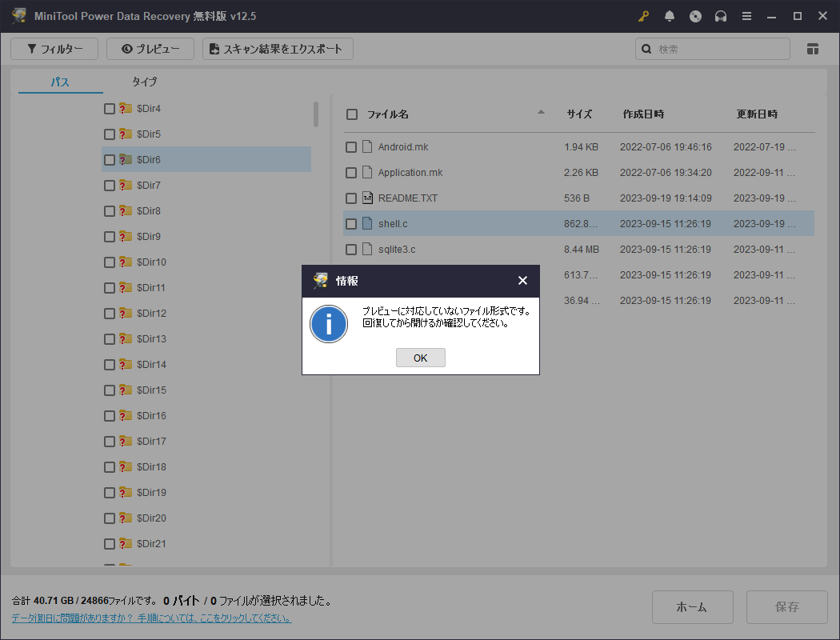
Task: Switch to the タイプ tab
Action: tap(145, 82)
